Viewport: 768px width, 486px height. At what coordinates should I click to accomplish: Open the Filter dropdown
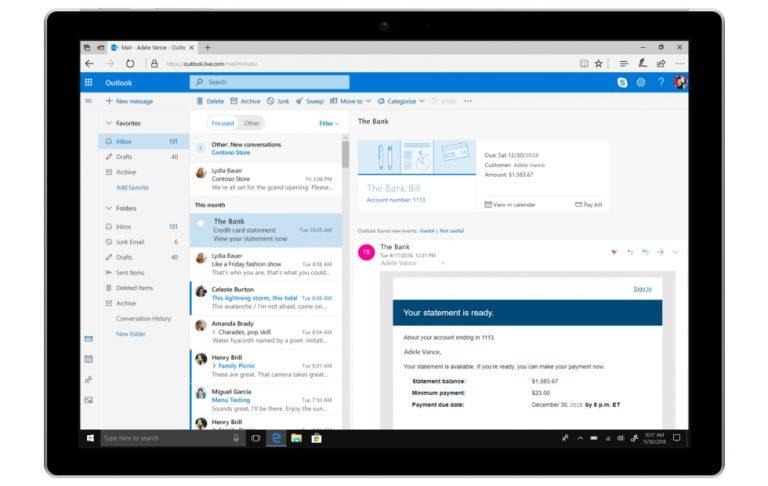329,123
